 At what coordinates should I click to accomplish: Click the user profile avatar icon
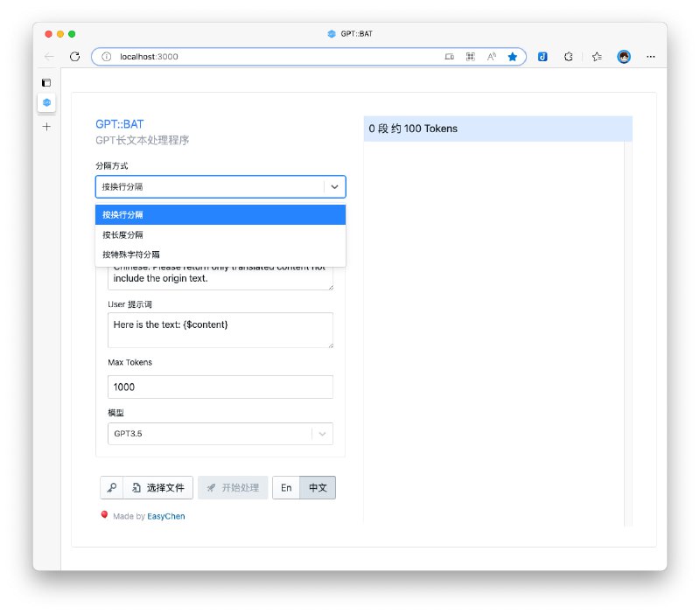pos(624,56)
